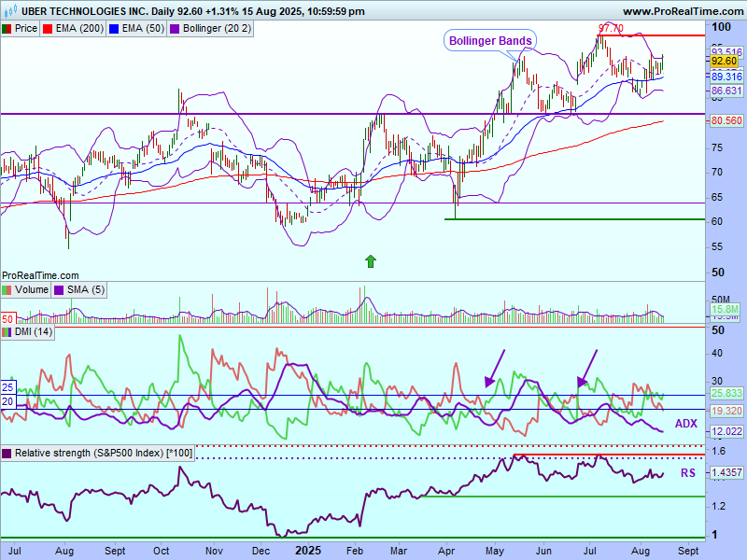This screenshot has height=560, width=747.
Task: Click the 100 level on price scale
Action: 721,27
